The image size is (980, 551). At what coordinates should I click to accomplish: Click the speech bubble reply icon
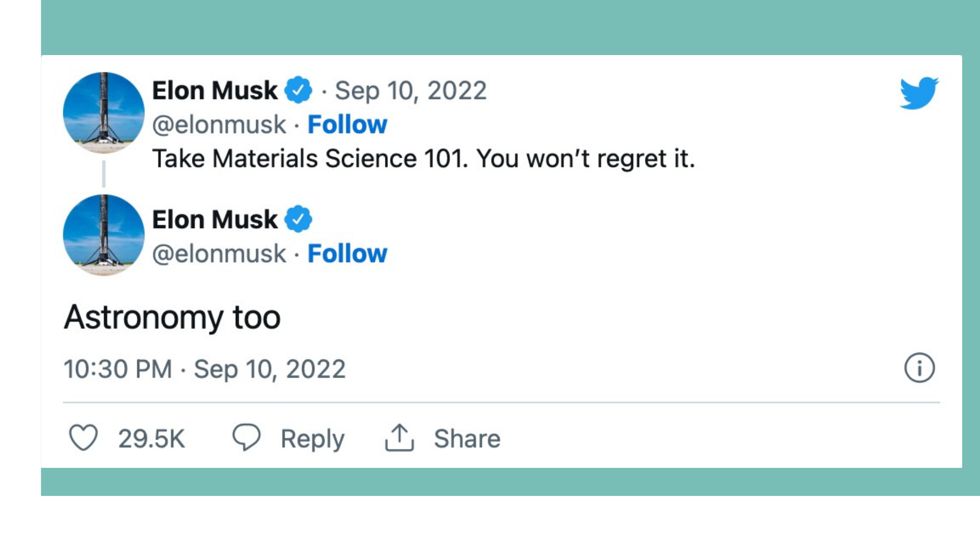247,437
